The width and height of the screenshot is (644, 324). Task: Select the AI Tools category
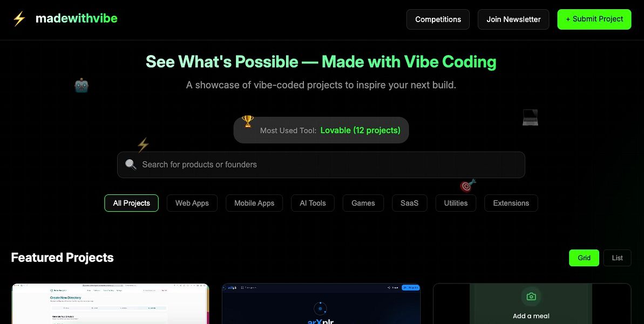tap(313, 202)
